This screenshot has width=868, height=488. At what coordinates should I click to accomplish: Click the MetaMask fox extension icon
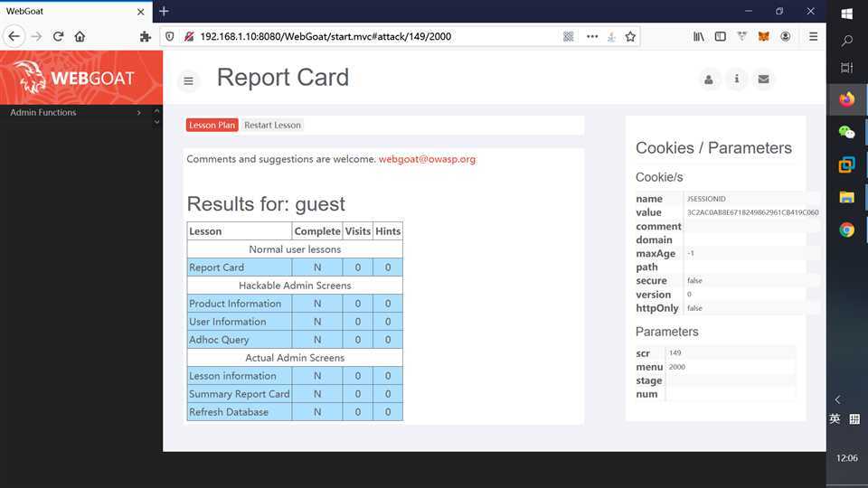pyautogui.click(x=763, y=36)
